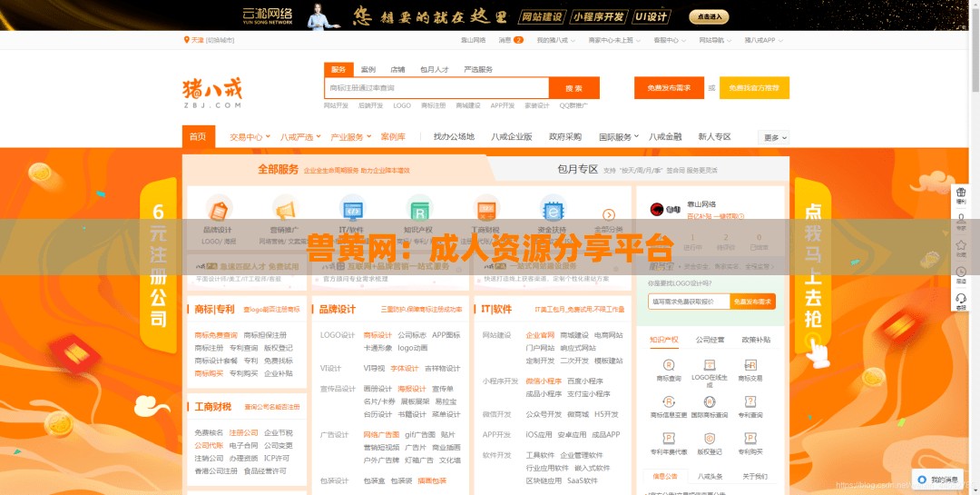Open the 八戒金融 nav item
The image size is (980, 495).
tap(665, 136)
